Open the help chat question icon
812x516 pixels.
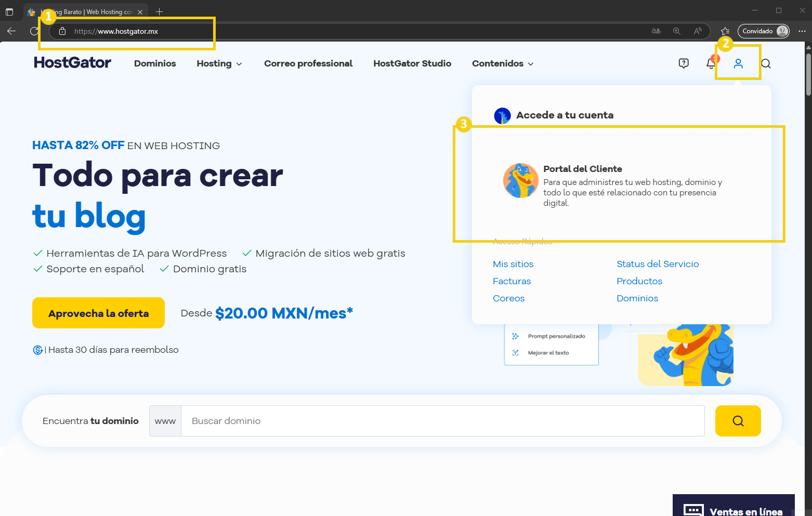tap(684, 63)
